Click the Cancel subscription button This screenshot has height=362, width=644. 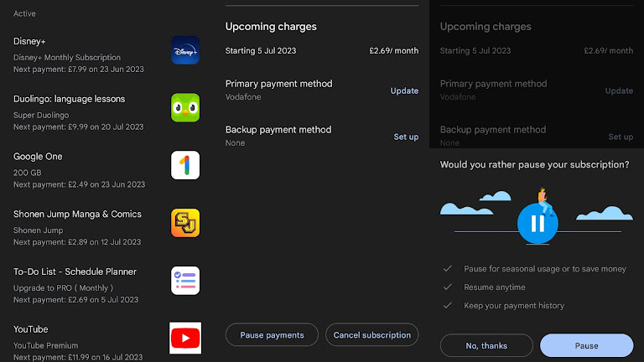[x=371, y=335]
